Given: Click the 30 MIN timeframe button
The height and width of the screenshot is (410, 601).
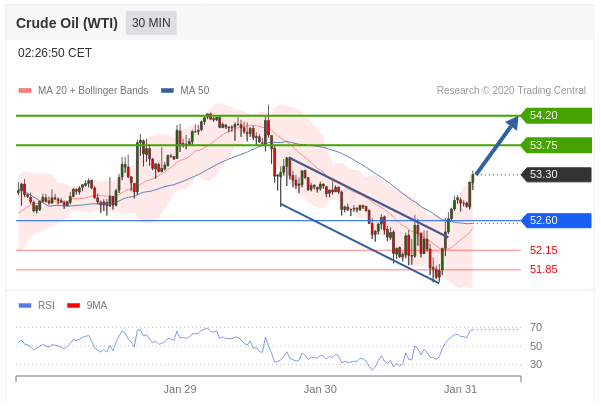Looking at the screenshot, I should pos(151,23).
